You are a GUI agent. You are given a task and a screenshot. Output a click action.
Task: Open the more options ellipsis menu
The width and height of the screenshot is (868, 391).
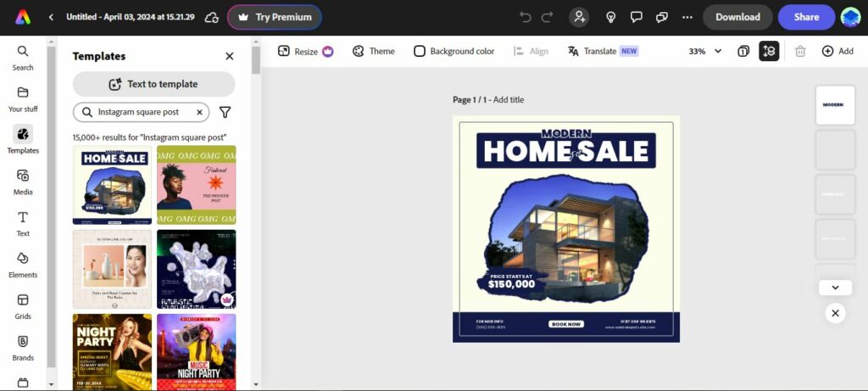click(x=687, y=17)
